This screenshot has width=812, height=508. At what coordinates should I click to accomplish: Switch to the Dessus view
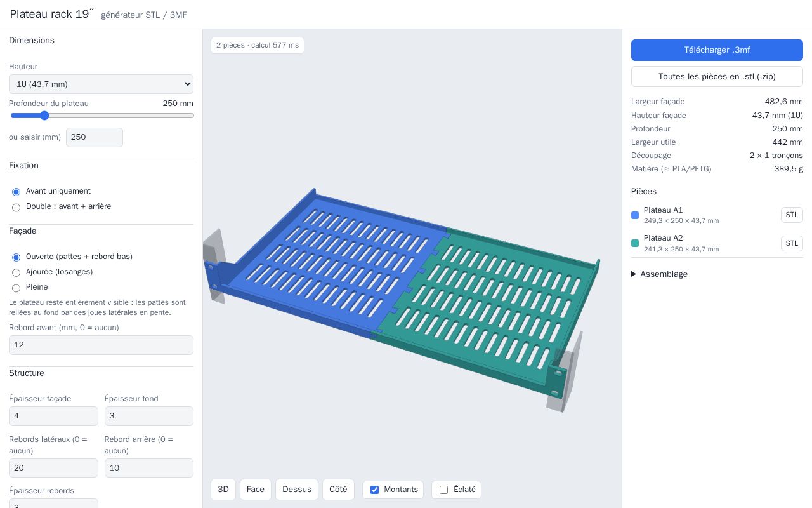[297, 490]
